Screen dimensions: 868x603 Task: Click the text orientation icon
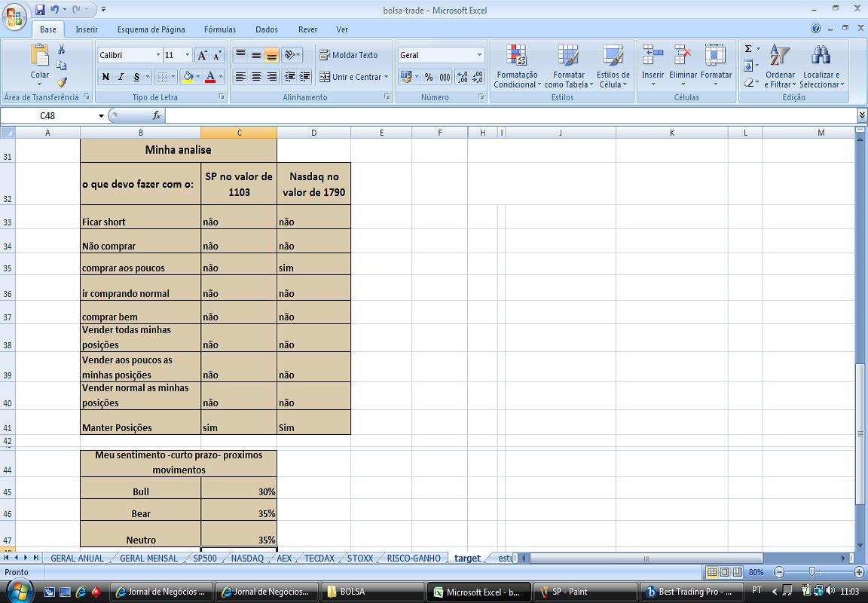[x=289, y=55]
